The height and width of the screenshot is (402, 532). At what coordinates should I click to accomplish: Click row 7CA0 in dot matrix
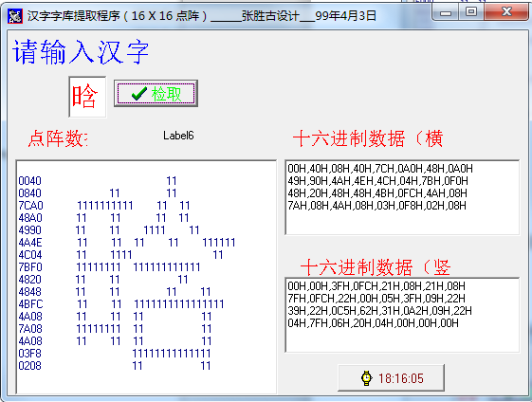(104, 206)
